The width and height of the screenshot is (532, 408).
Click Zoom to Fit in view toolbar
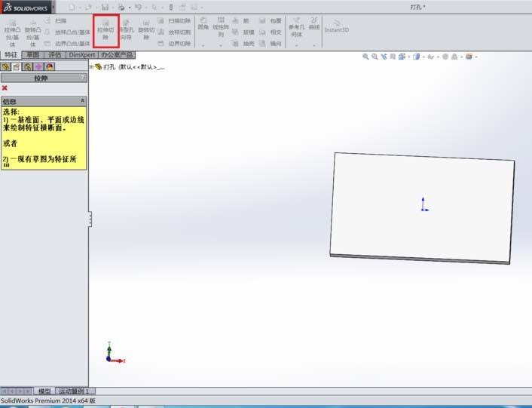365,57
